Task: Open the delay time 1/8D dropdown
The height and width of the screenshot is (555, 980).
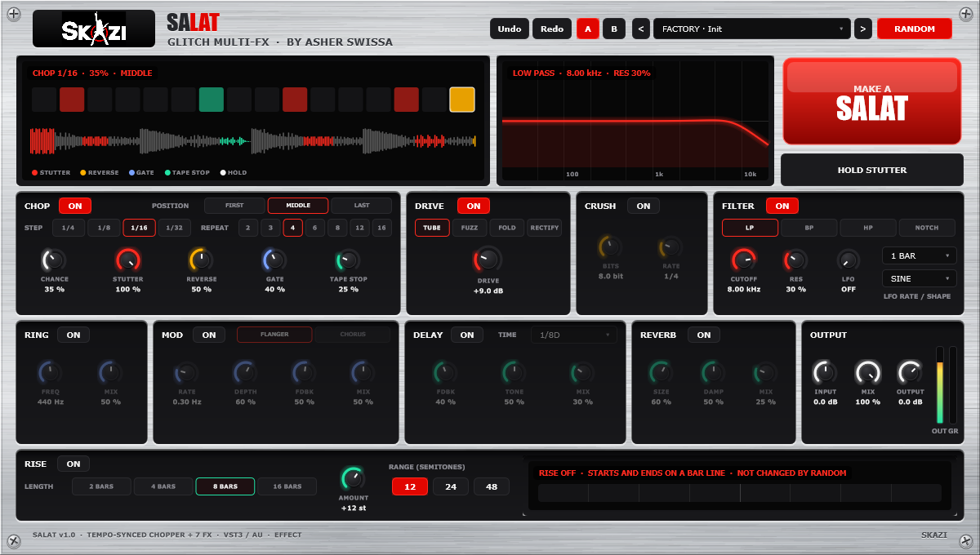Action: tap(574, 335)
